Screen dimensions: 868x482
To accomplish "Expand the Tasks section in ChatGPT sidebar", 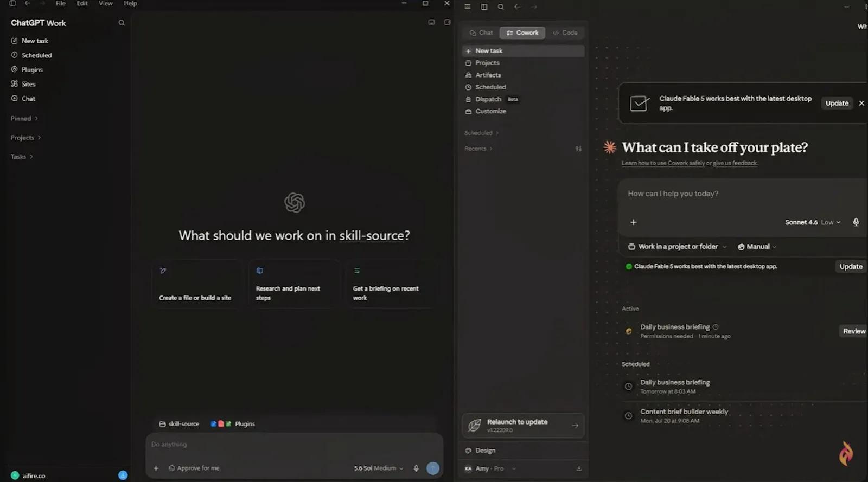I will 22,157.
